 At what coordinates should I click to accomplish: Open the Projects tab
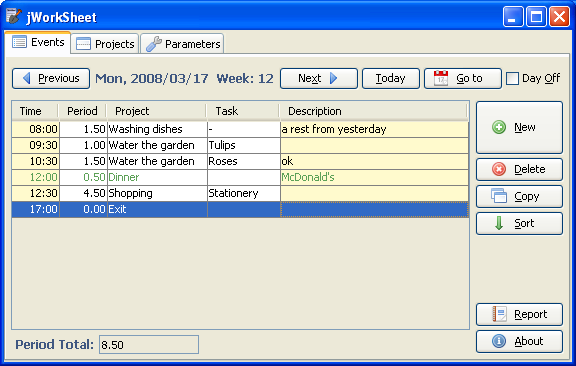pos(105,44)
